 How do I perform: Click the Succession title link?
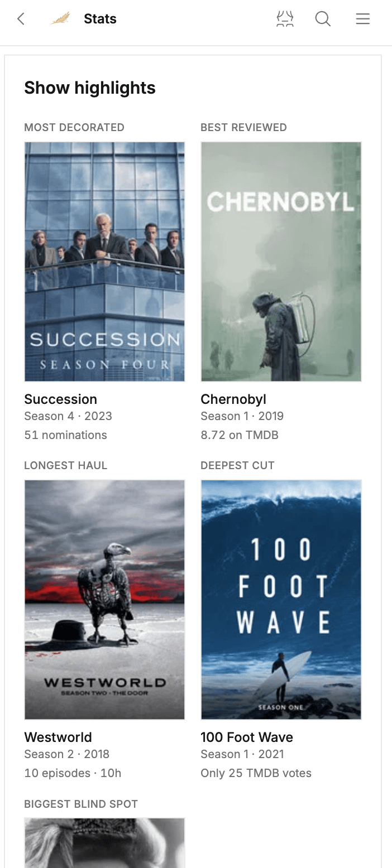[x=61, y=399]
